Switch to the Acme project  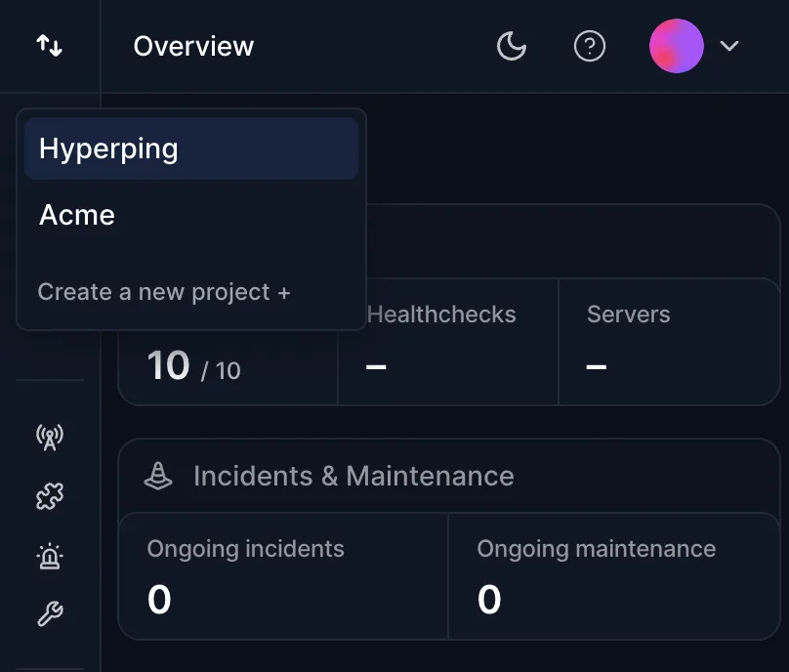click(191, 215)
